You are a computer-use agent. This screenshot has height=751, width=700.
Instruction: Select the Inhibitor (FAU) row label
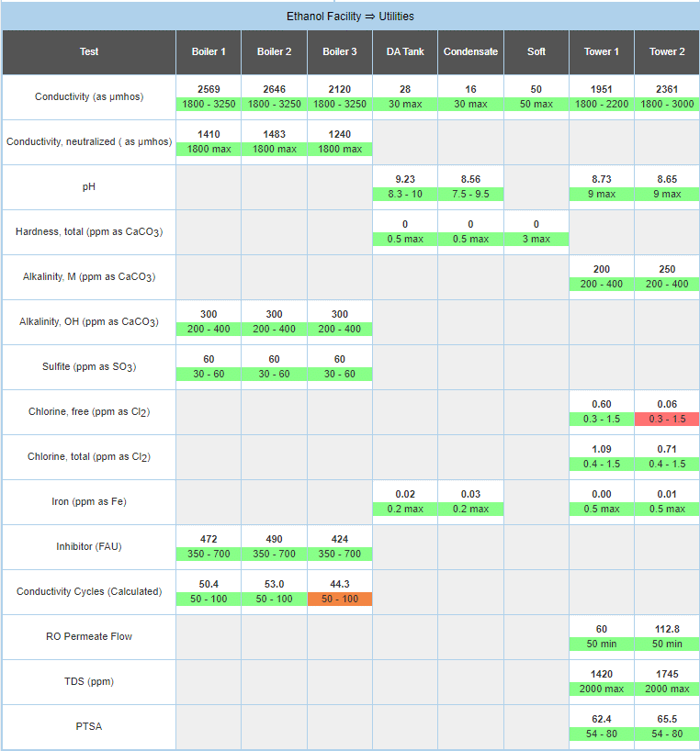tap(89, 547)
